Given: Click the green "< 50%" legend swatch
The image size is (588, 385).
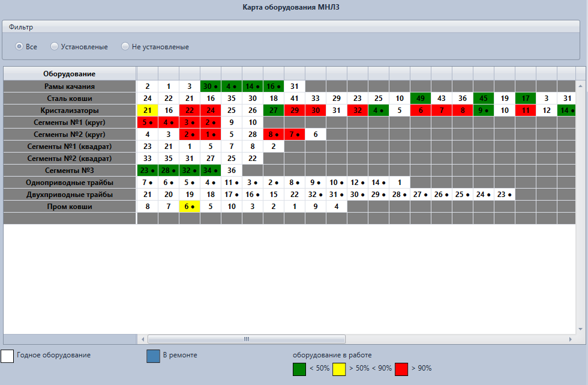Looking at the screenshot, I should pos(300,369).
